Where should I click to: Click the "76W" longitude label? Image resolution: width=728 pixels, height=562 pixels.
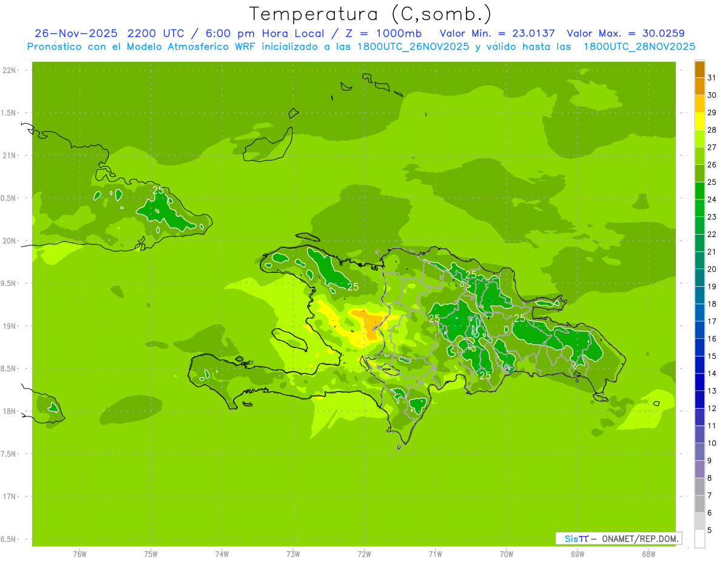(x=79, y=554)
